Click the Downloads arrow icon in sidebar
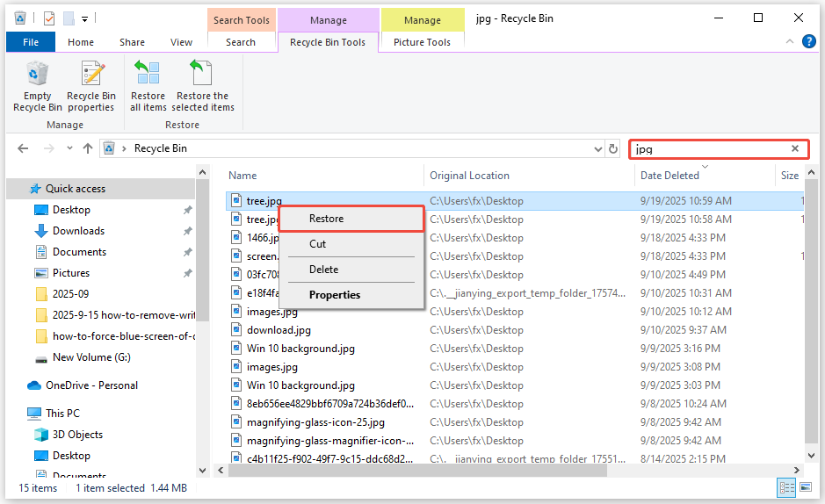Viewport: 825px width, 504px height. [x=41, y=231]
